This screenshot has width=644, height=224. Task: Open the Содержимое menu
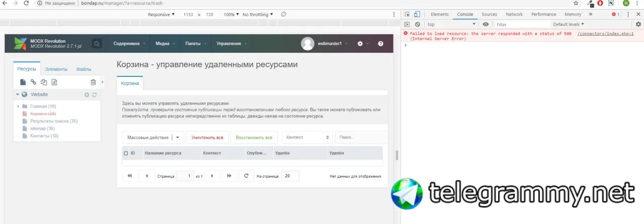click(x=129, y=44)
